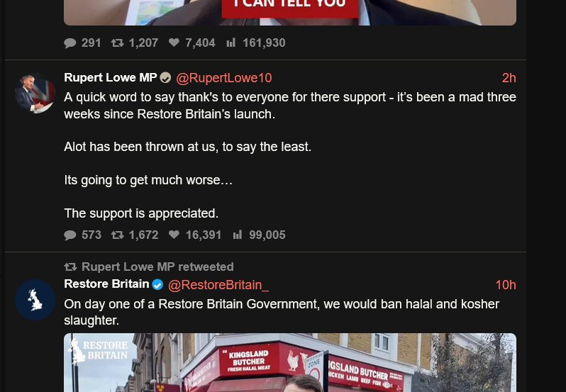Like the tweet with 16,391 hearts

tap(174, 235)
